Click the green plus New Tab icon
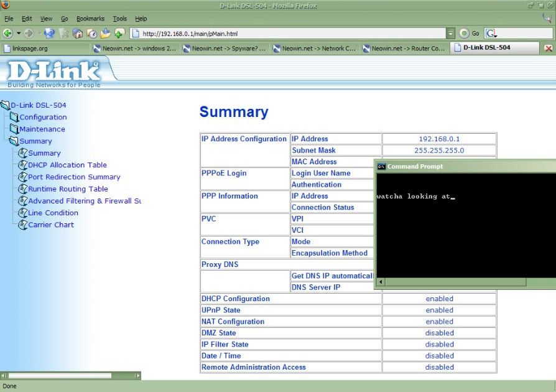This screenshot has height=392, width=556. coord(119,34)
